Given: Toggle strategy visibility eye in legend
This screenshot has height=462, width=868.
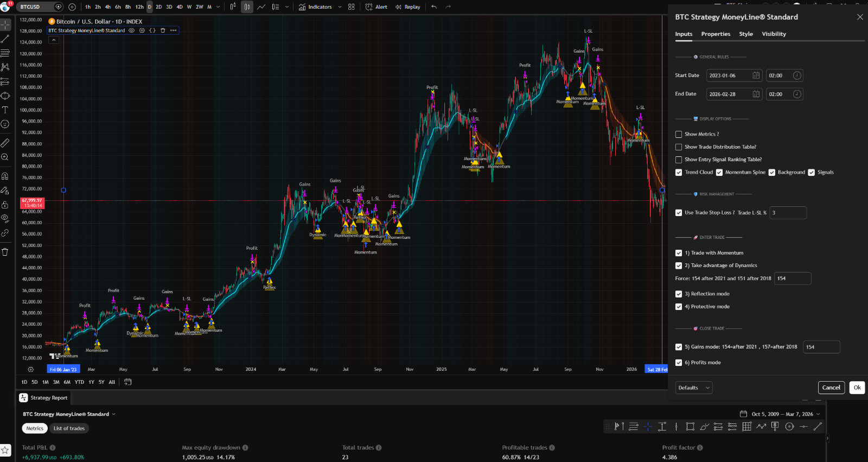Looking at the screenshot, I should [131, 30].
